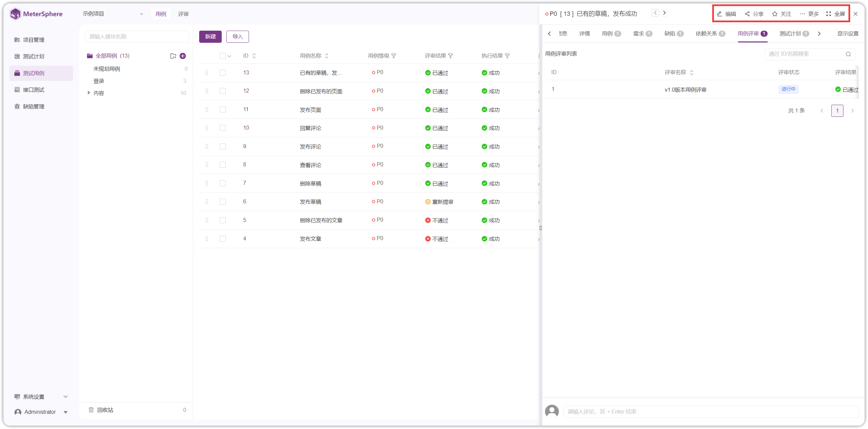Check the box for case 4
Image resolution: width=868 pixels, height=429 pixels.
[223, 239]
